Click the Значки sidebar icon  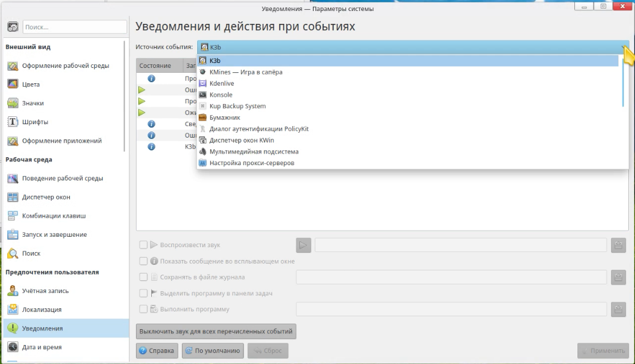click(13, 103)
